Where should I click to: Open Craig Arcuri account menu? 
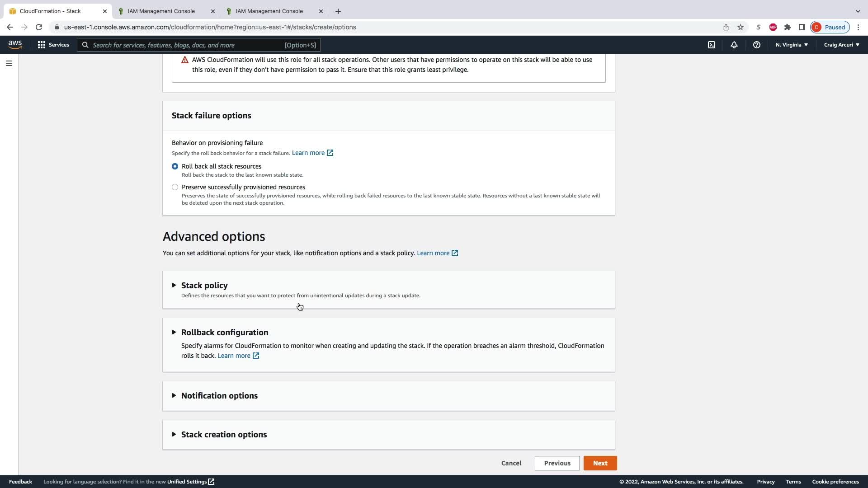(841, 45)
